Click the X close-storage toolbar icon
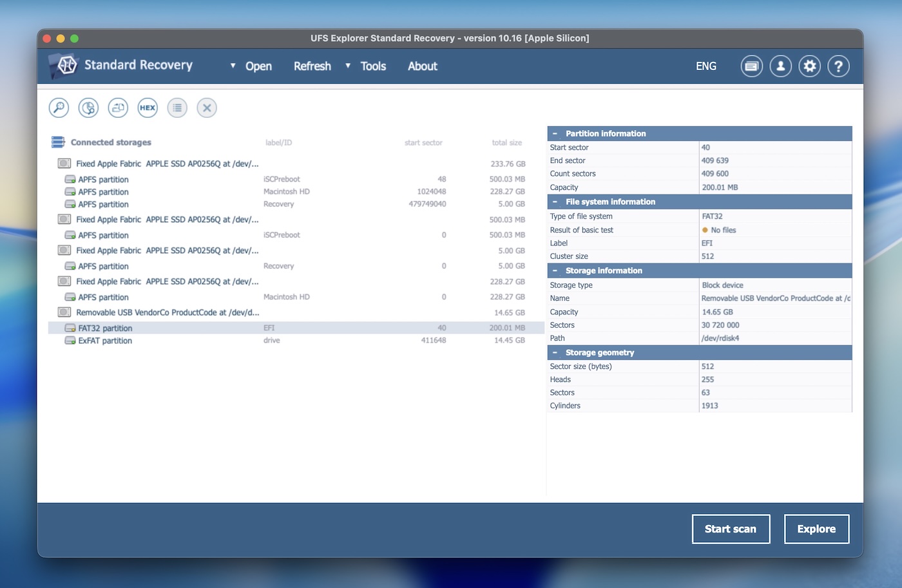The height and width of the screenshot is (588, 902). click(207, 108)
